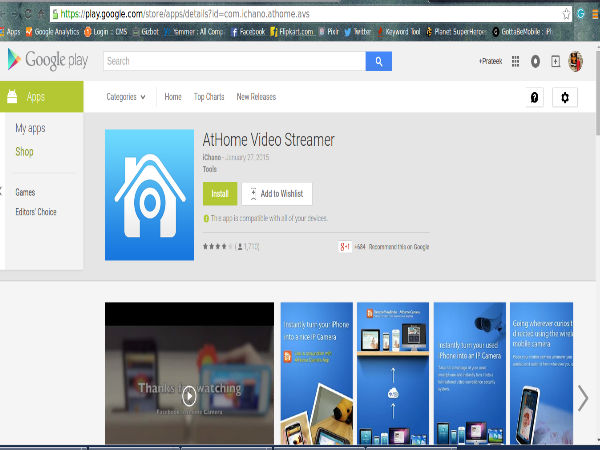Open the help question mark icon
The image size is (600, 450).
coord(533,97)
